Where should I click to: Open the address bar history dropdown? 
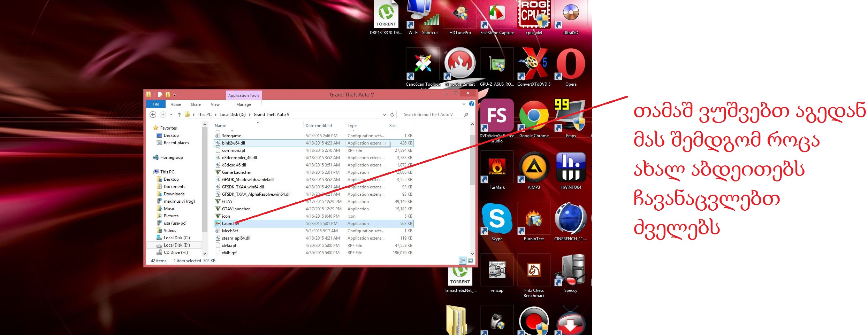[384, 115]
